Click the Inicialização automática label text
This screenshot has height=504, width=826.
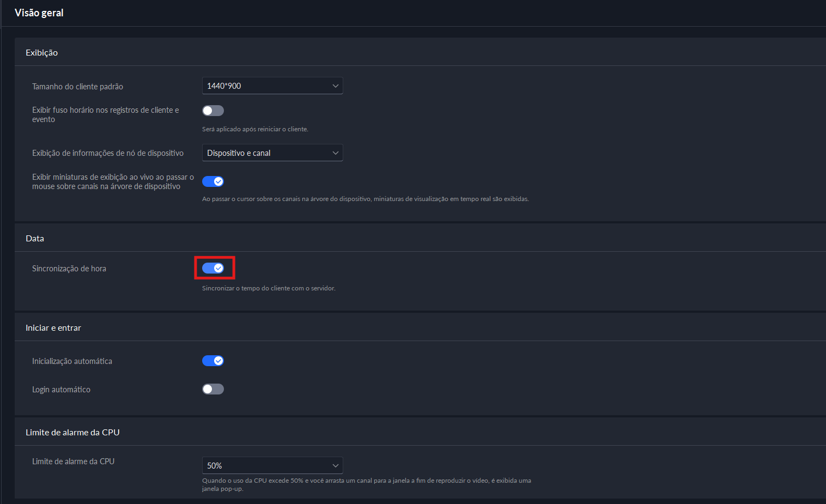pyautogui.click(x=72, y=361)
